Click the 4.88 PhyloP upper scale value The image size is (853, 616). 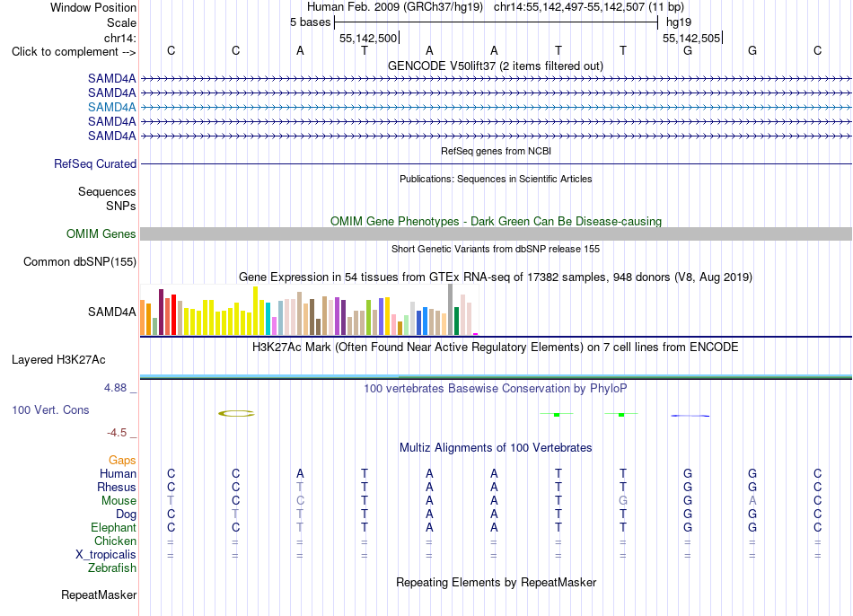pyautogui.click(x=115, y=387)
